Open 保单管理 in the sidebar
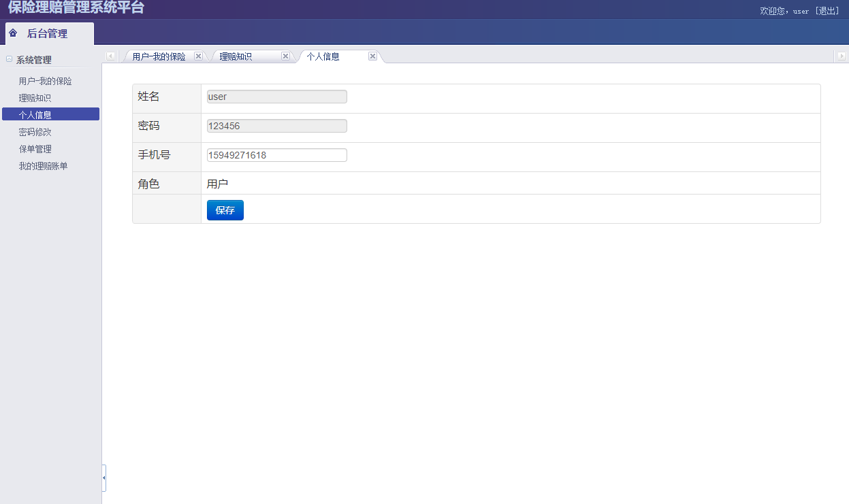This screenshot has width=849, height=504. click(x=35, y=149)
